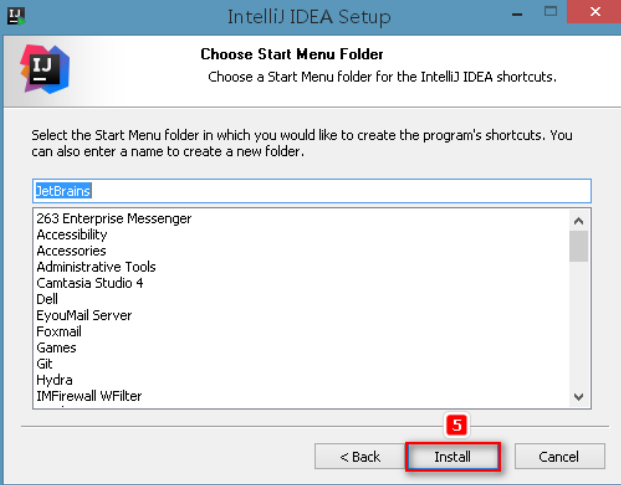Cancel the IntelliJ IDEA setup
The height and width of the screenshot is (485, 621).
[559, 456]
